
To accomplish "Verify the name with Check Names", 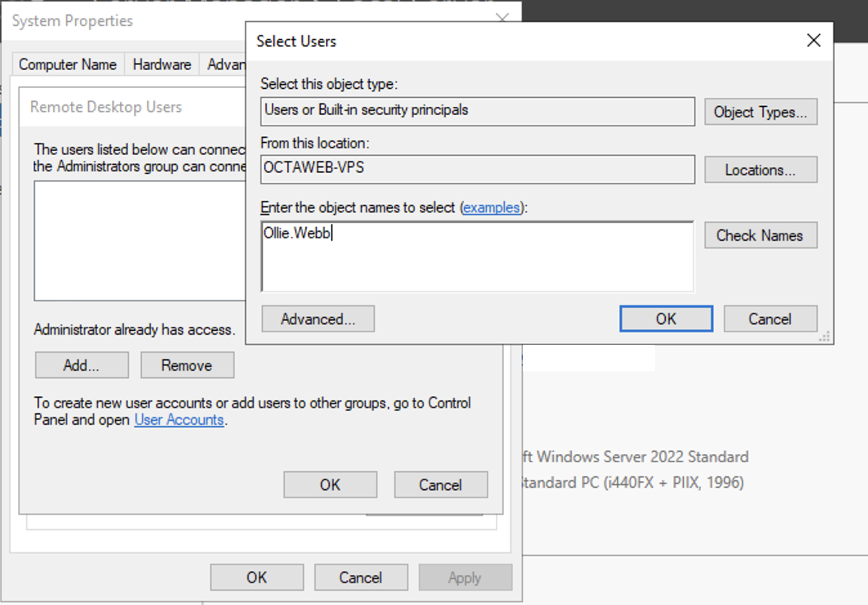I will point(760,236).
